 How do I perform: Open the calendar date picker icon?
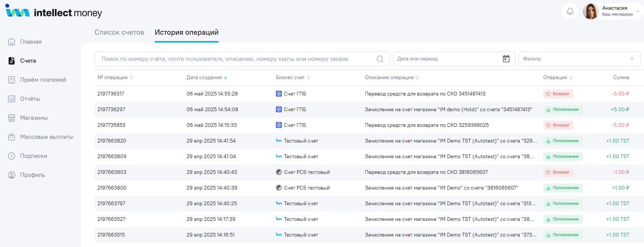point(506,59)
